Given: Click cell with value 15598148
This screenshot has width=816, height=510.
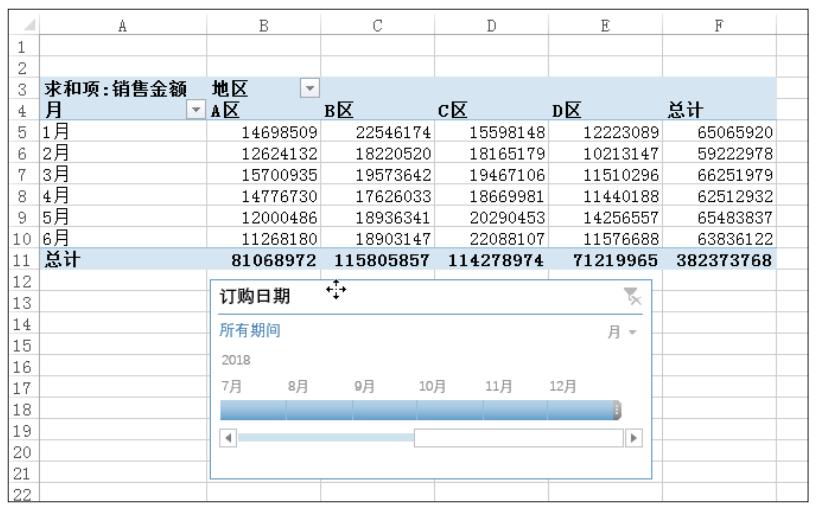Looking at the screenshot, I should [491, 131].
